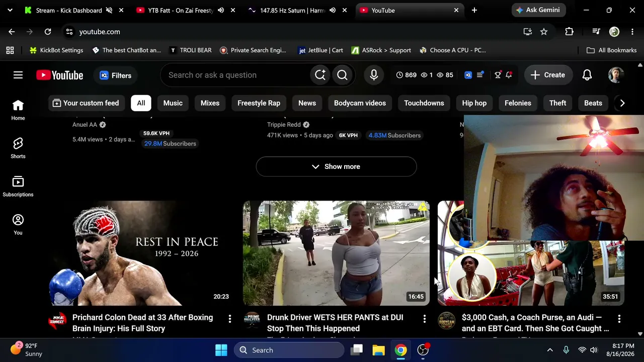Open the Anuel AA channel link
Viewport: 644px width, 362px height.
click(x=85, y=125)
